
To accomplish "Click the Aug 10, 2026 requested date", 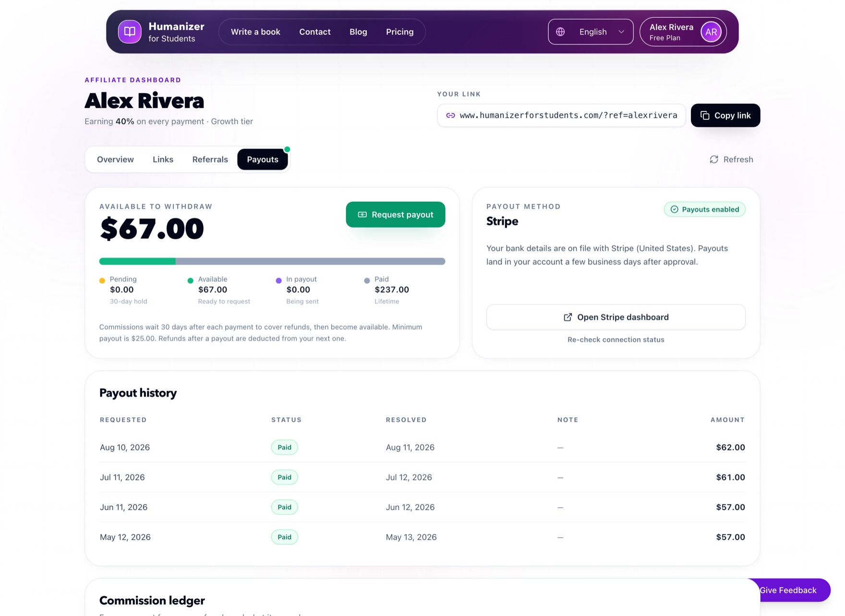I will [x=125, y=447].
